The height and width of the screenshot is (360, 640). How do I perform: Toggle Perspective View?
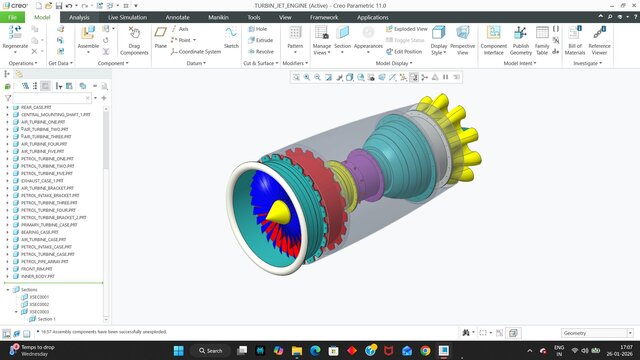[x=462, y=40]
